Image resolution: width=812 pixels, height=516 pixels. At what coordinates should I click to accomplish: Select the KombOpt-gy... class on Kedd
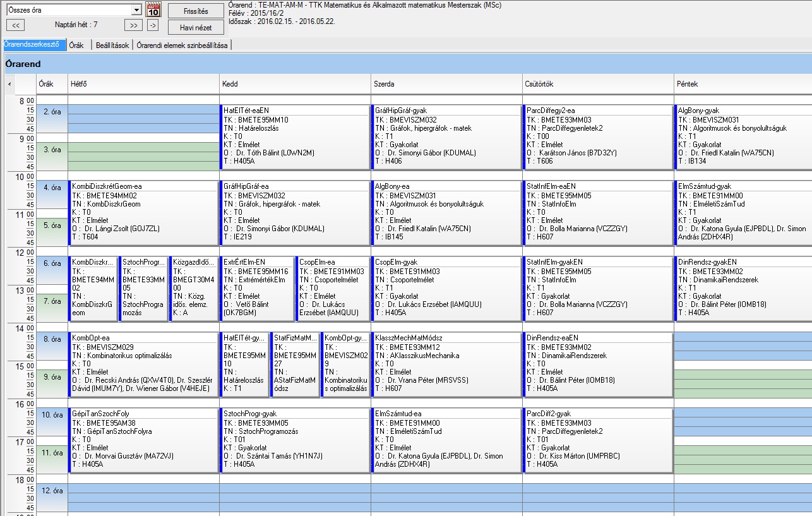coord(345,364)
